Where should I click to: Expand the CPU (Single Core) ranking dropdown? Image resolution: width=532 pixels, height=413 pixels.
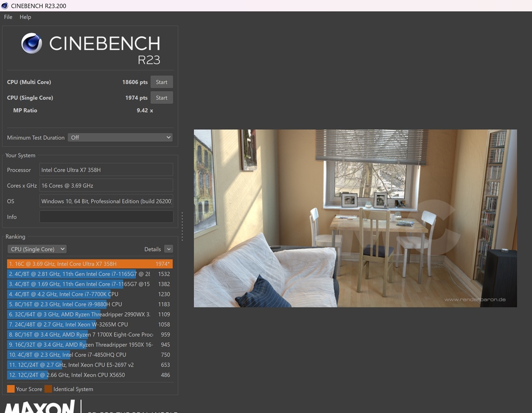37,249
